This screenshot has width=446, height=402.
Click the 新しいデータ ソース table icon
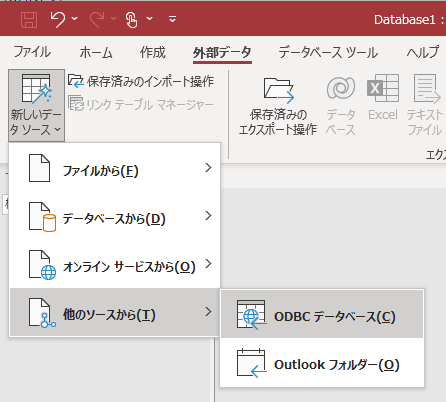[37, 88]
